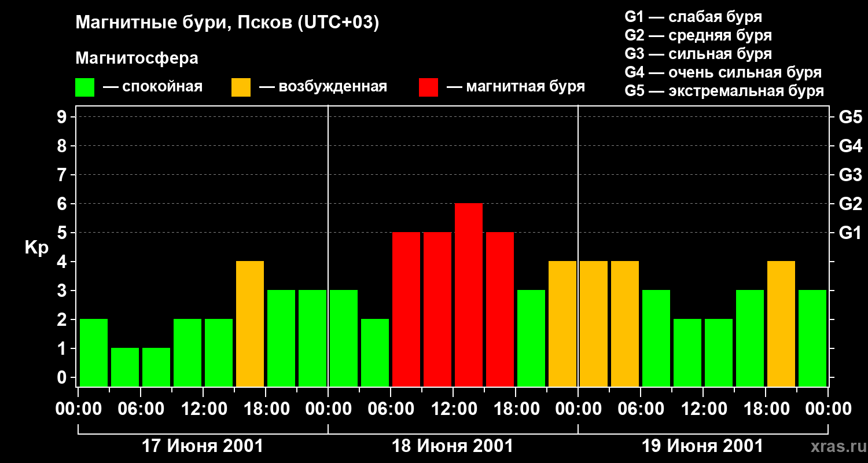The image size is (868, 463).
Task: Click the date label '18 Июня 2001'
Action: tap(453, 446)
